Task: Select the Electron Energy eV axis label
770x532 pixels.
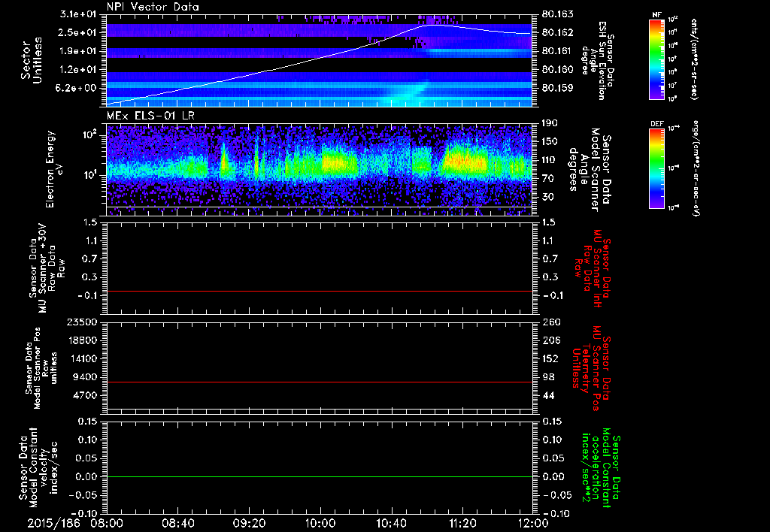Action: pos(56,168)
